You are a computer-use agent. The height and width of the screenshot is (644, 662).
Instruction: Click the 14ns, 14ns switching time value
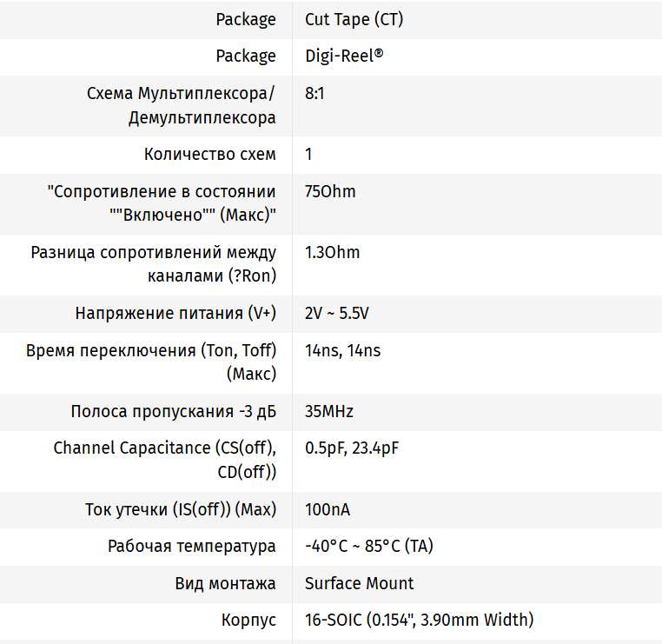[342, 351]
